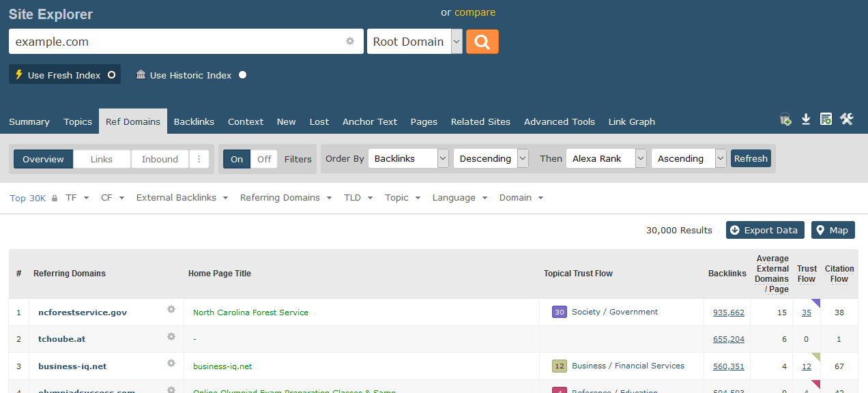868x393 pixels.
Task: Click the download arrow icon
Action: [806, 119]
